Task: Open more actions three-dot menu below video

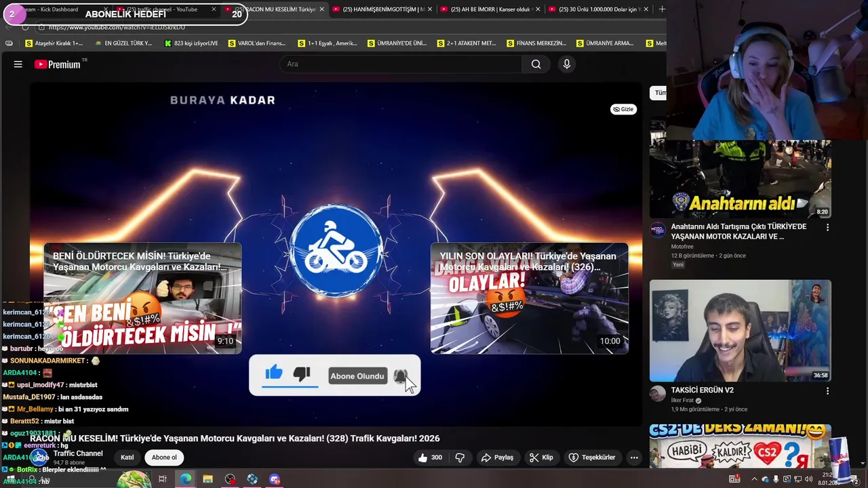Action: [634, 457]
